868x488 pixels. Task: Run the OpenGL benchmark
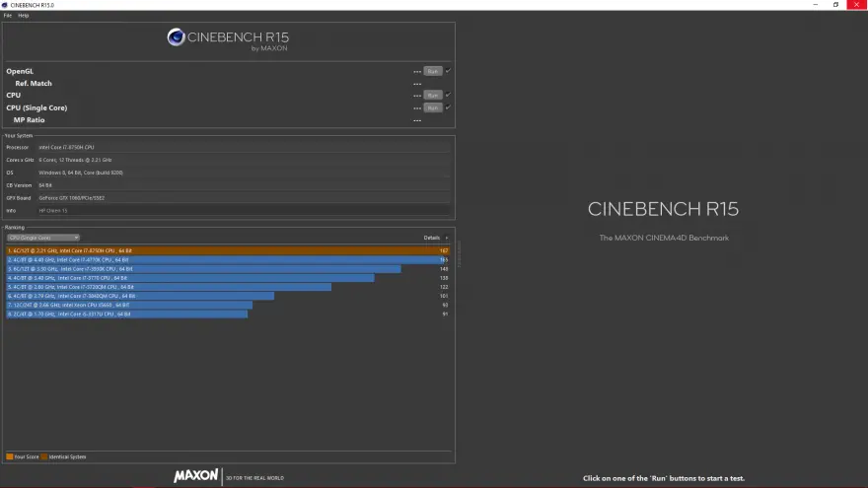[432, 71]
